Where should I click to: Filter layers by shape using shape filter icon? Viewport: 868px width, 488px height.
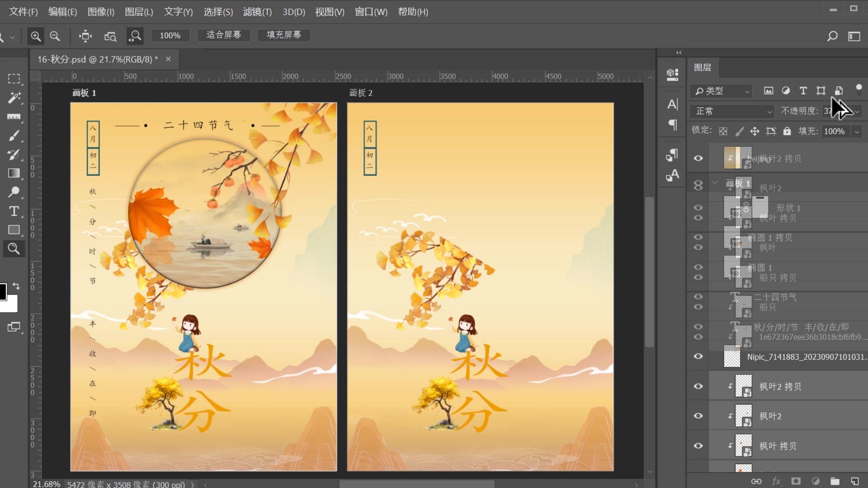[x=821, y=91]
